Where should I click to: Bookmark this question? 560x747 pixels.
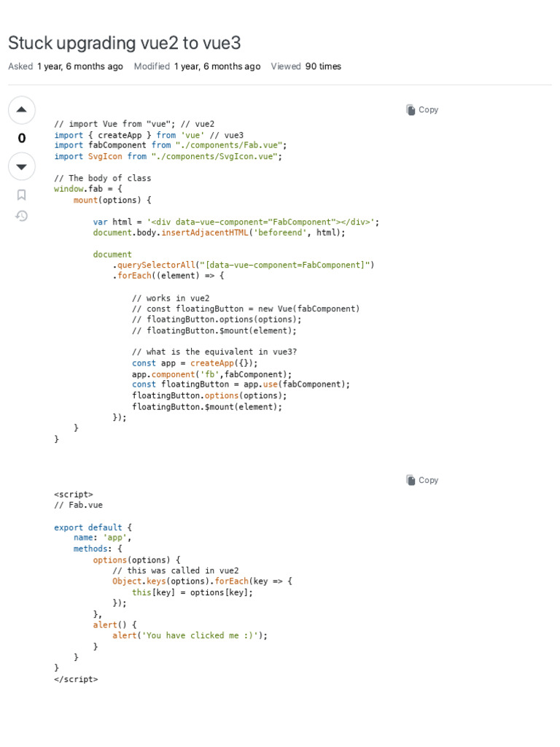21,195
